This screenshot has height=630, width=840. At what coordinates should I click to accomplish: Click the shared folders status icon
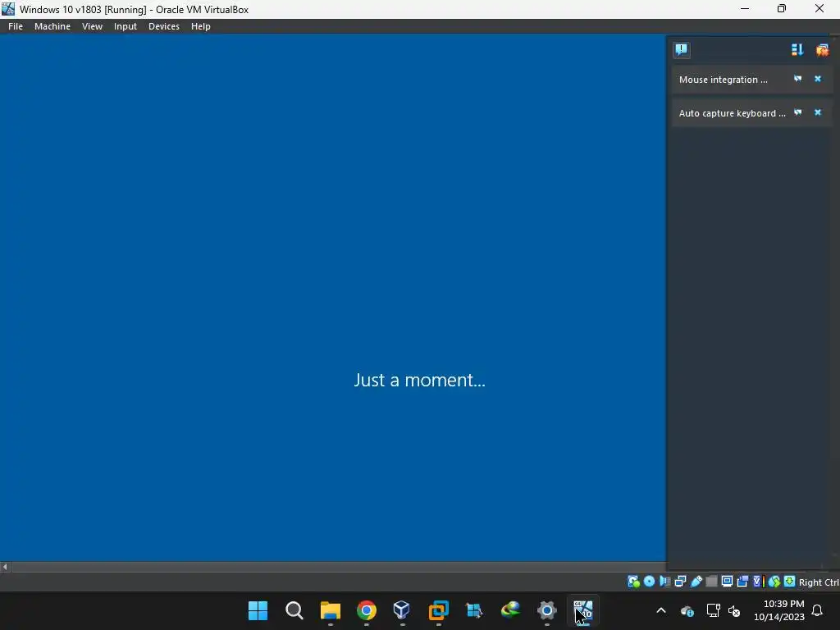[x=711, y=582]
